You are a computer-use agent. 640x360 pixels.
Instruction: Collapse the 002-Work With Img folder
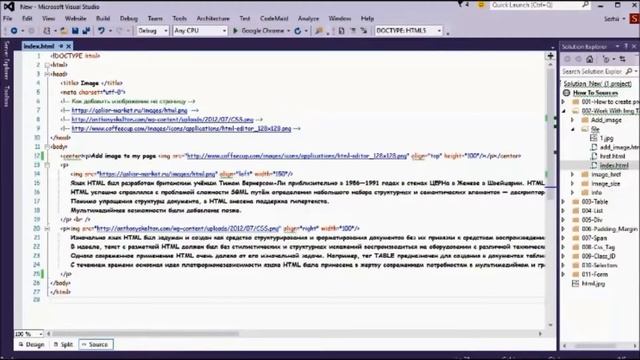pyautogui.click(x=564, y=111)
